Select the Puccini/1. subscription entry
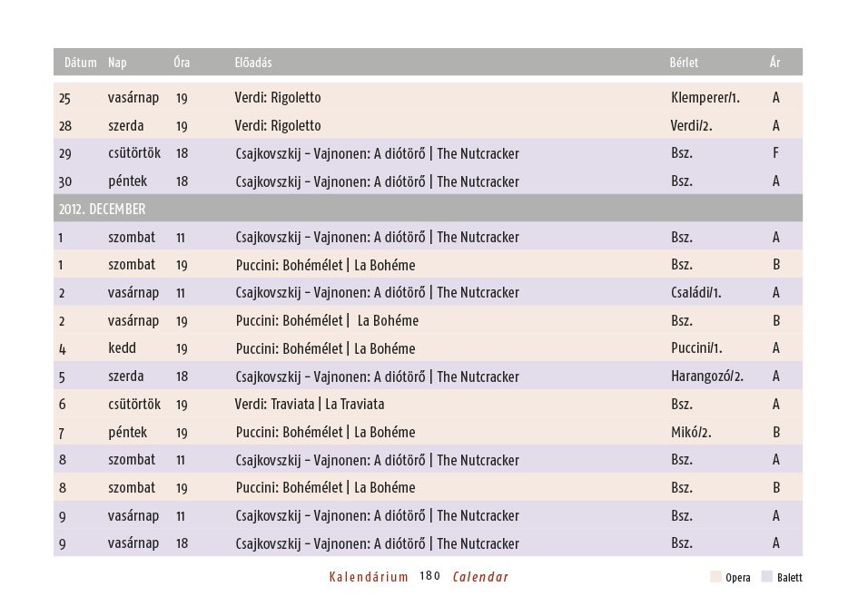 696,348
